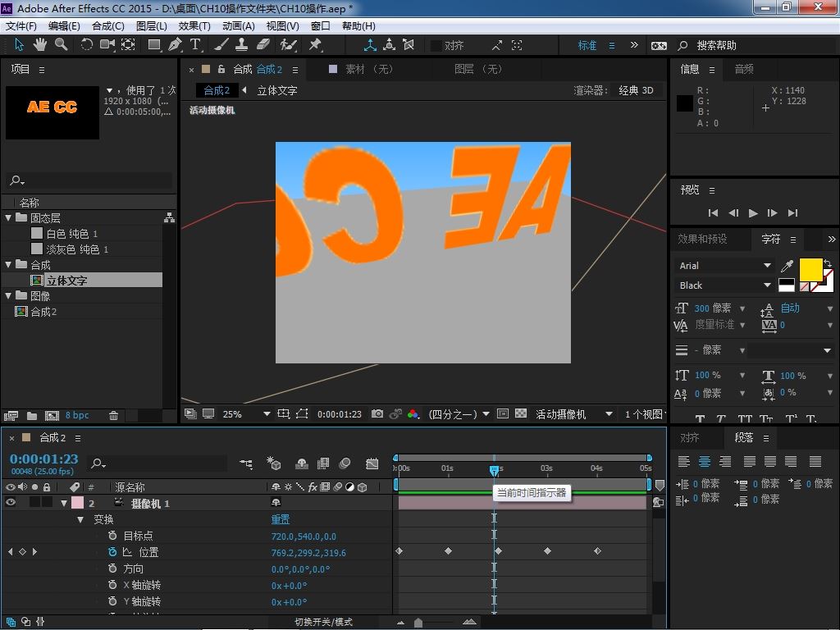Select the Roto Brush tool
The height and width of the screenshot is (630, 840).
point(289,45)
